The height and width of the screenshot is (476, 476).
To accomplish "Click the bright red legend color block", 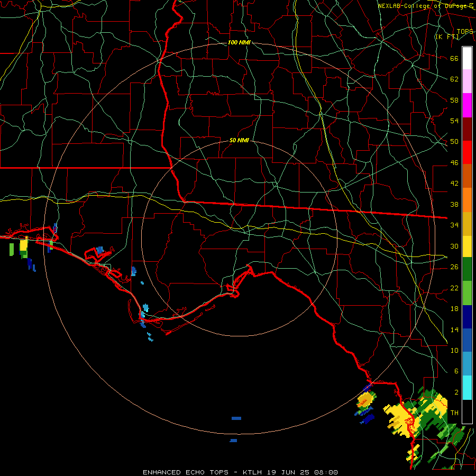I will [x=467, y=152].
